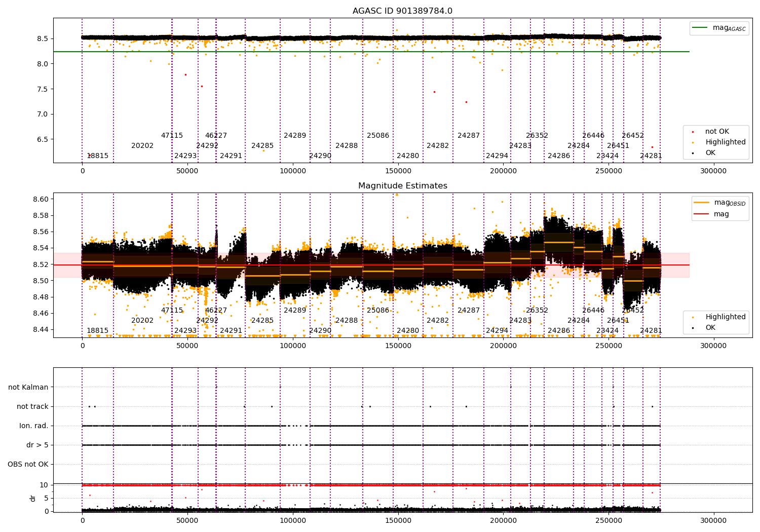The image size is (760, 532).
Task: Click 'Highlighted' legend entry in top plot
Action: (725, 142)
